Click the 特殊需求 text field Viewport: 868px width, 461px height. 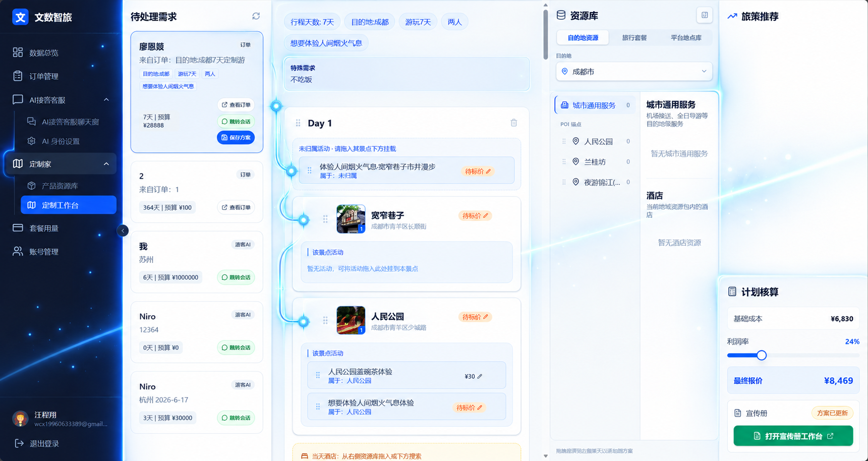(x=407, y=74)
